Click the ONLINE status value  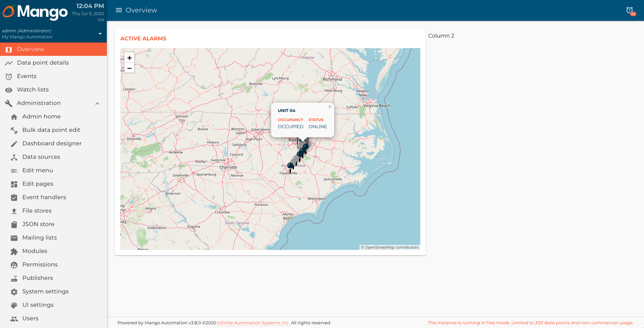coord(318,126)
